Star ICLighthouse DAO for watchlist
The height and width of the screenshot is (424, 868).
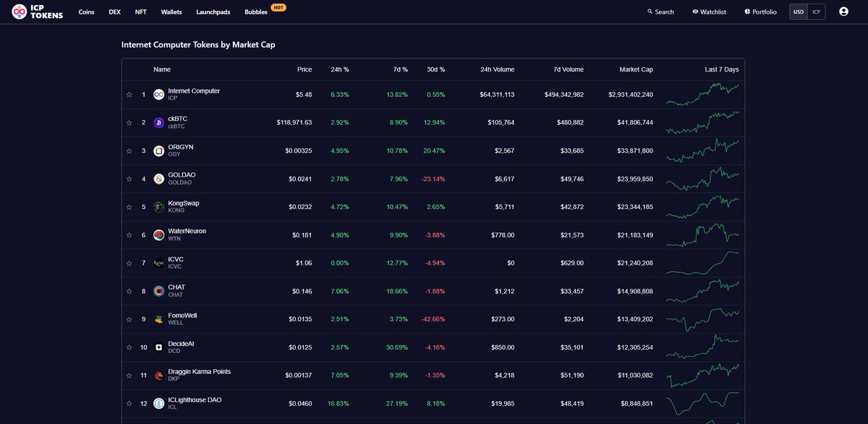pos(129,403)
